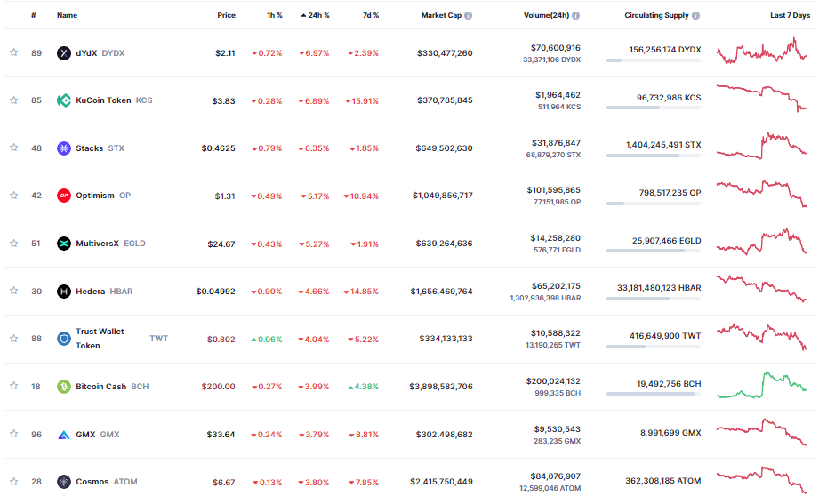Sort table by rank # column
This screenshot has width=819, height=504.
click(34, 15)
